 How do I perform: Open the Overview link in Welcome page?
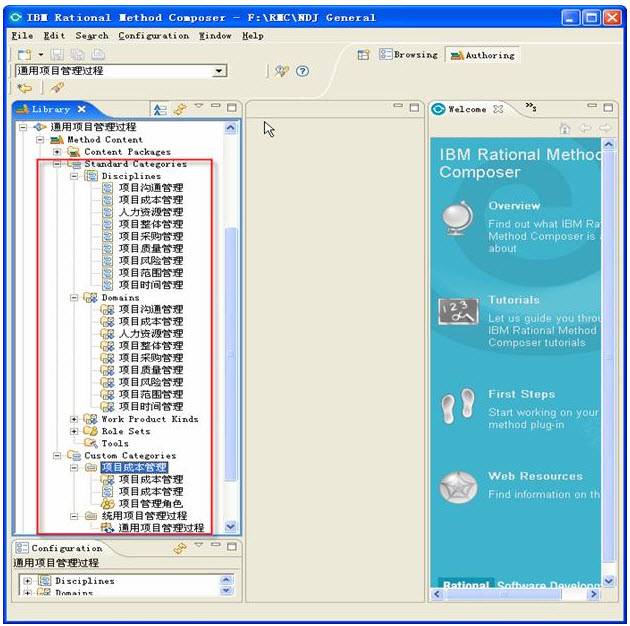(x=514, y=205)
